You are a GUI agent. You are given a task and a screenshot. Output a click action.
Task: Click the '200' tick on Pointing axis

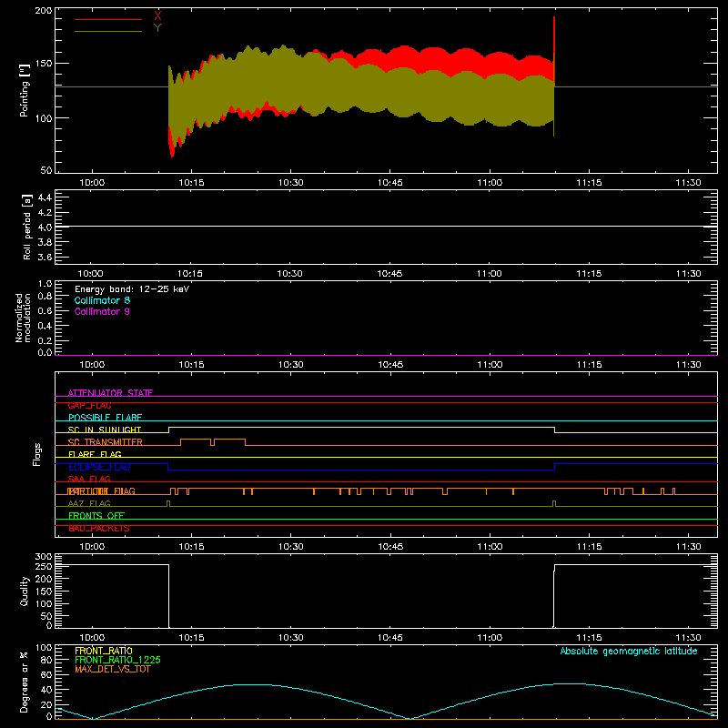[x=43, y=10]
